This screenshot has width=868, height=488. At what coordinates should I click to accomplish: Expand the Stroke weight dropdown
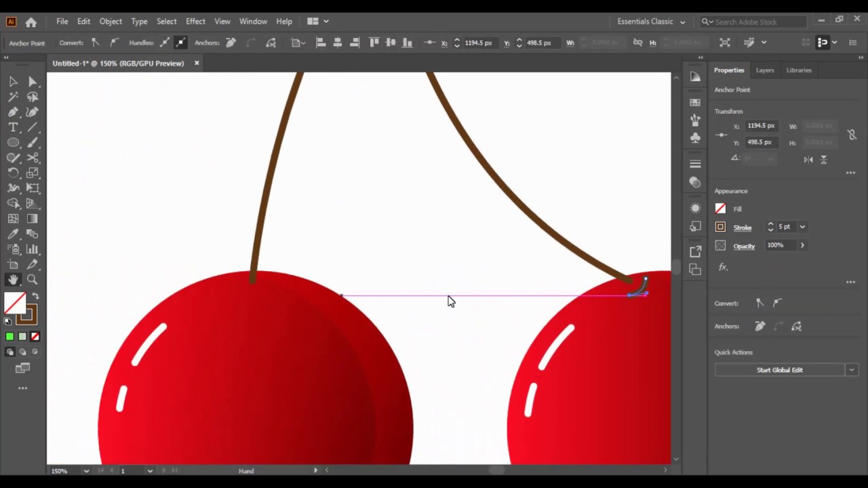(x=802, y=227)
